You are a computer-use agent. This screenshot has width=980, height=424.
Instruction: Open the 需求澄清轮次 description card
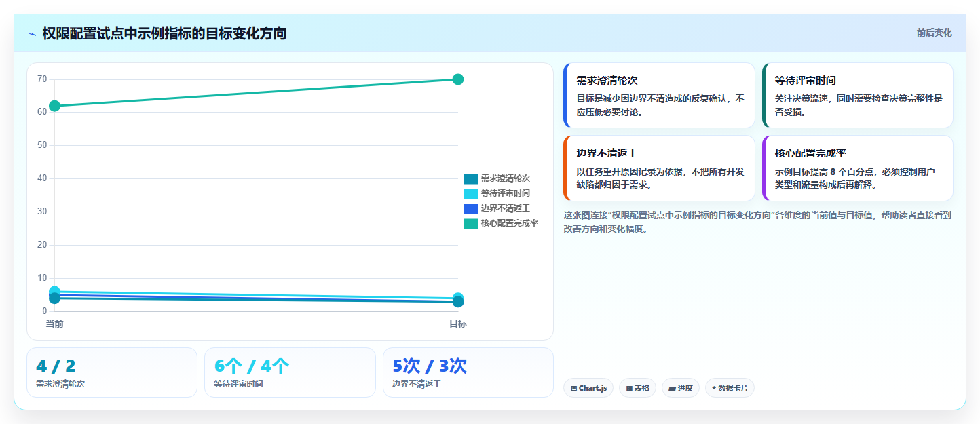tap(659, 95)
